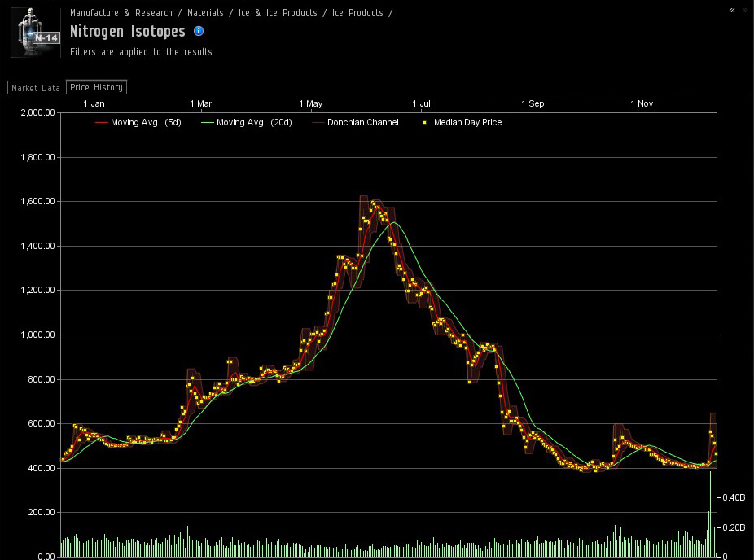Viewport: 754px width, 560px height.
Task: Open the Manufacture & Research breadcrumb
Action: pyautogui.click(x=121, y=13)
